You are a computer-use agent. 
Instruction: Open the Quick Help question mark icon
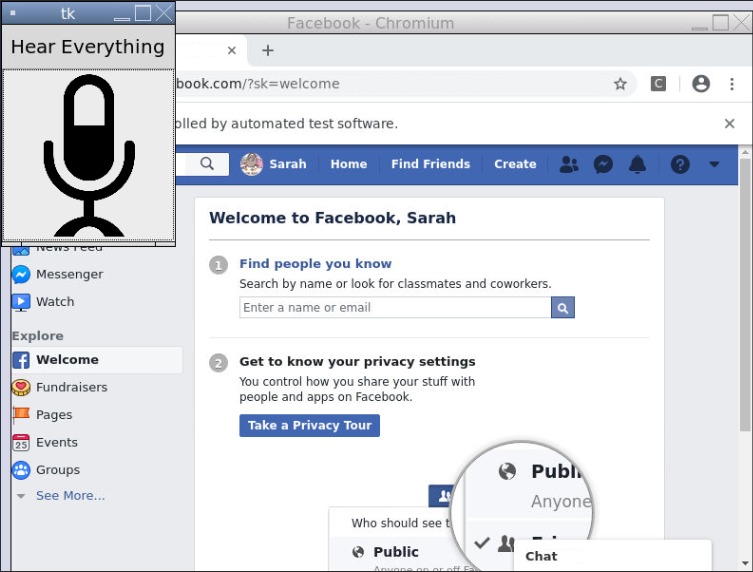tap(680, 165)
